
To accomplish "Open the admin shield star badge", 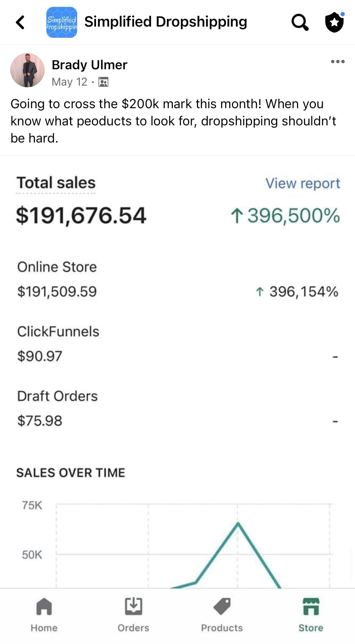I will (x=335, y=22).
